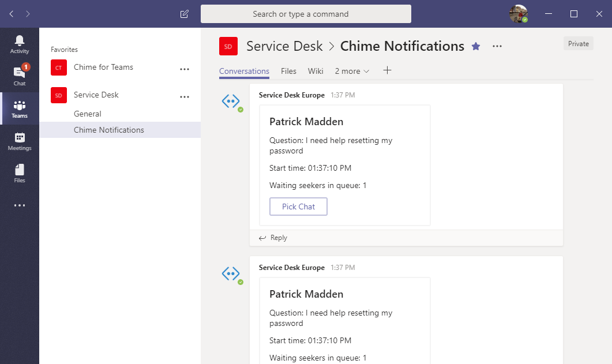
Task: Click the first Service Desk Europe bot avatar
Action: click(x=231, y=102)
